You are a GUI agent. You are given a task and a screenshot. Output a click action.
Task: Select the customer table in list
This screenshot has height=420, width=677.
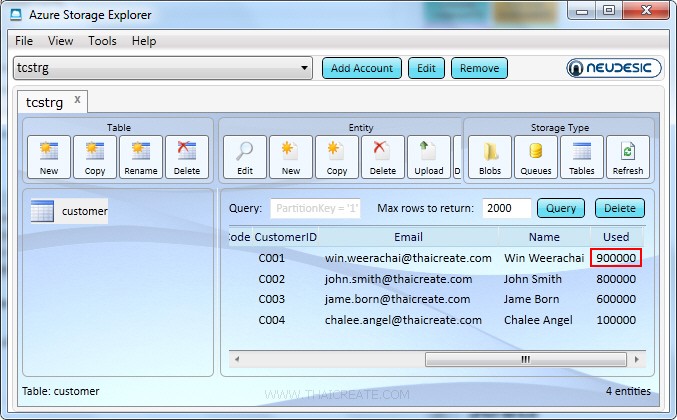click(69, 211)
